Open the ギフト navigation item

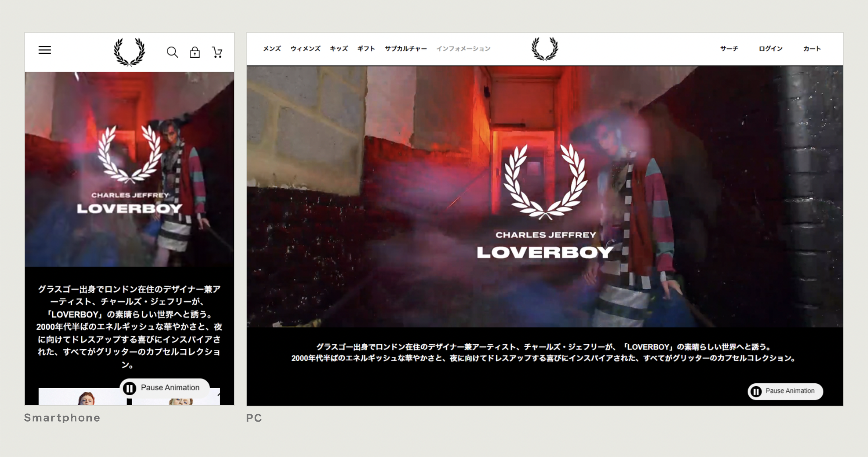point(366,49)
